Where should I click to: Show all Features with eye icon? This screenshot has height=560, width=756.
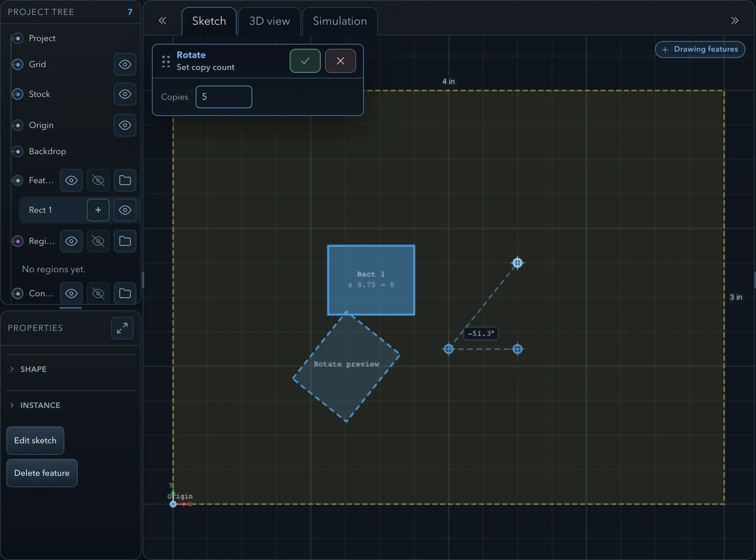(71, 180)
